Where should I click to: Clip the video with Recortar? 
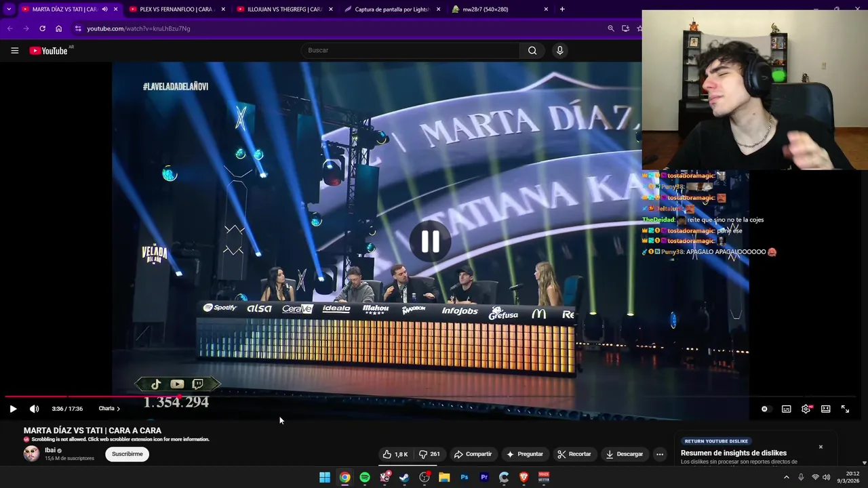[x=574, y=454]
